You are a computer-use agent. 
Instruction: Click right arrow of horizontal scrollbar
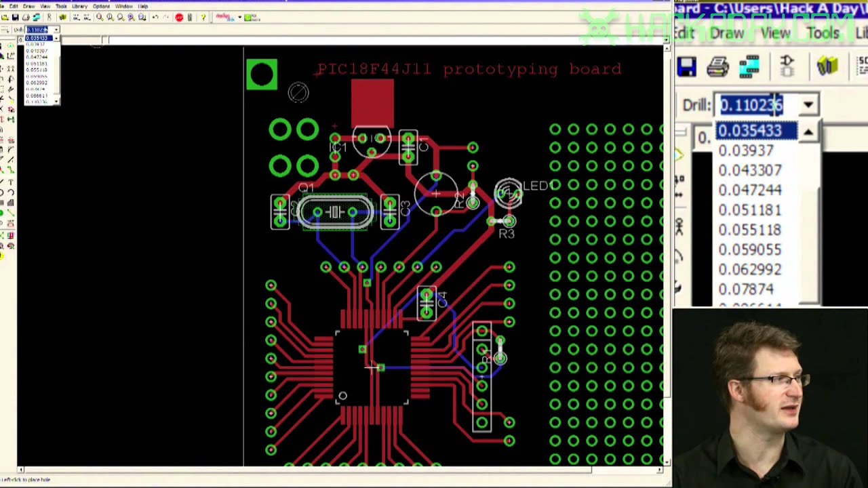660,469
